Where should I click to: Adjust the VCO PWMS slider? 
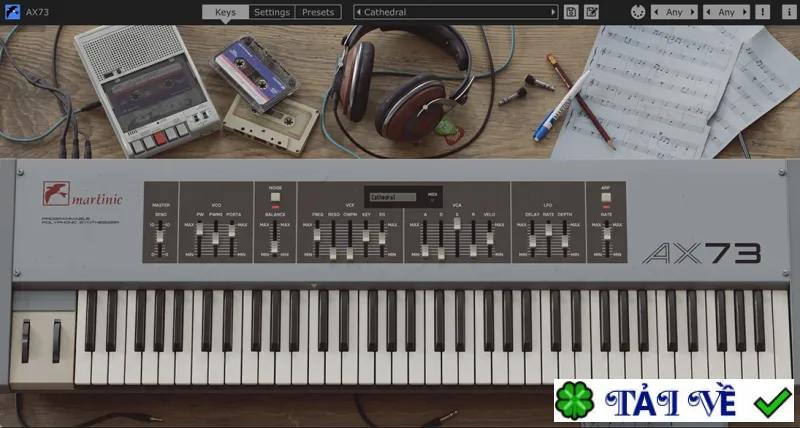[x=215, y=238]
